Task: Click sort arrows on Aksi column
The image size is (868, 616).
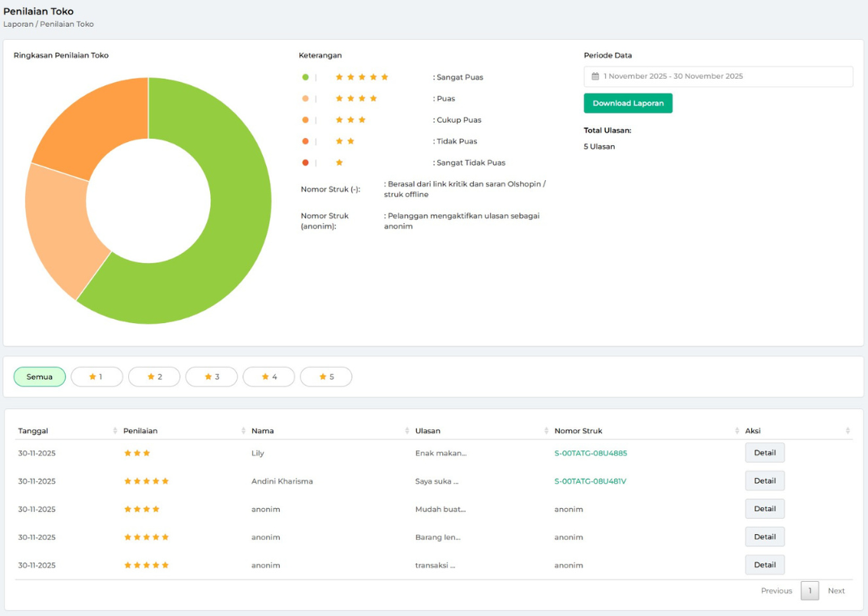Action: click(848, 431)
